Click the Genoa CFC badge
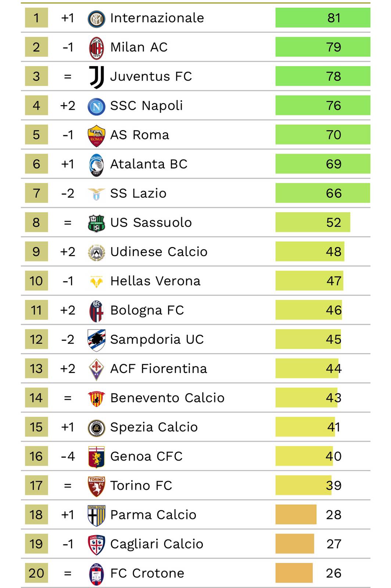This screenshot has height=588, width=391. pos(97,457)
